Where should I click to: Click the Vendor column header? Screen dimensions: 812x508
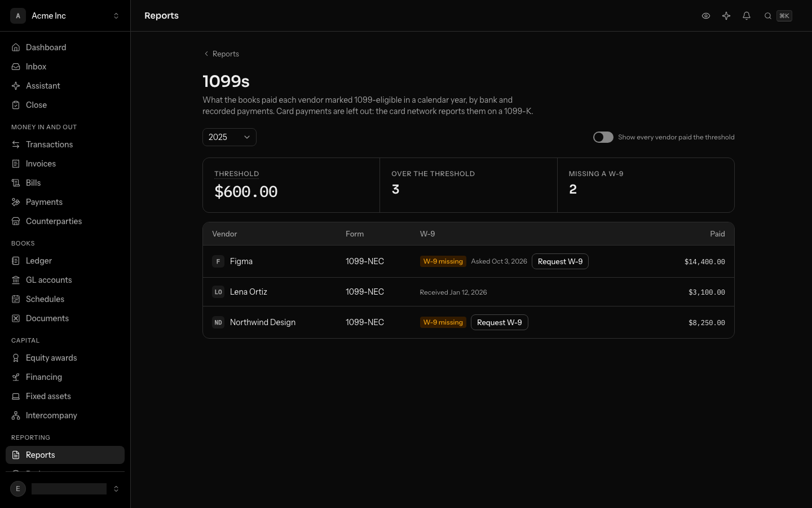click(224, 234)
